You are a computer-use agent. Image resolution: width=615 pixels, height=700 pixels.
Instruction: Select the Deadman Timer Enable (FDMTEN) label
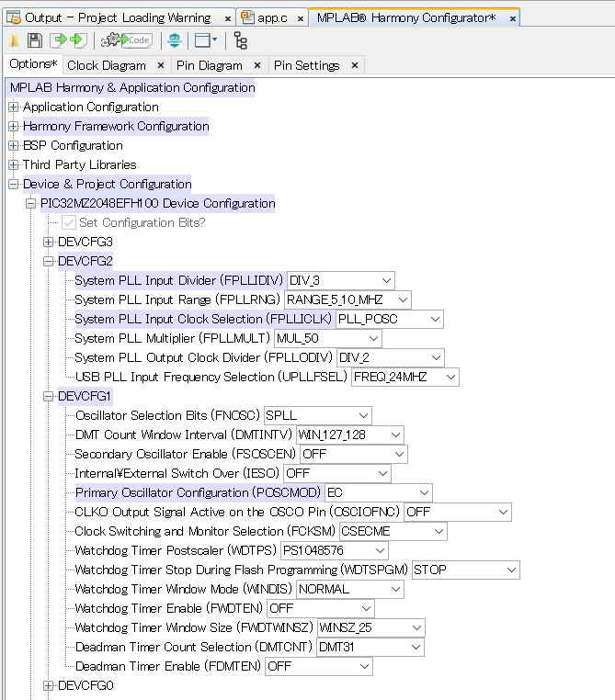coord(168,667)
